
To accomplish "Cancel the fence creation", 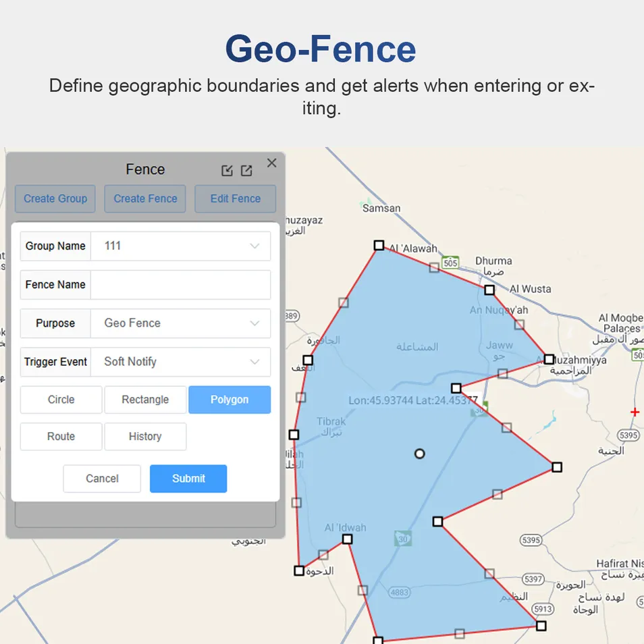I will 102,479.
